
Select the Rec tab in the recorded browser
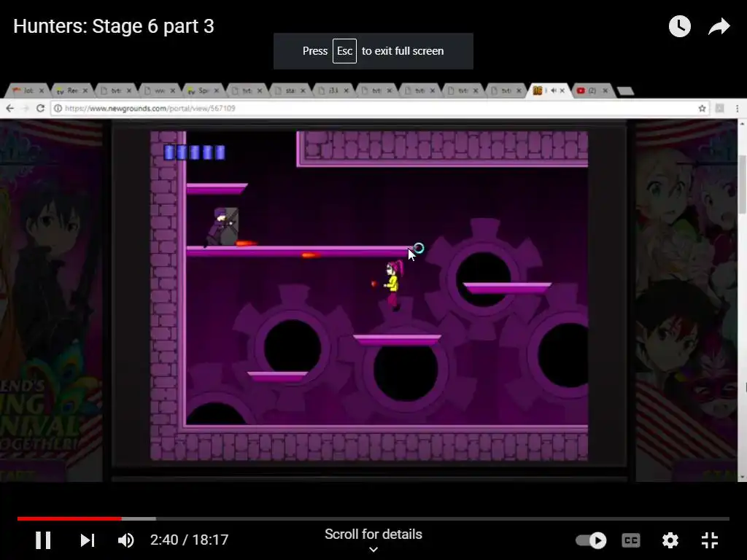click(71, 90)
